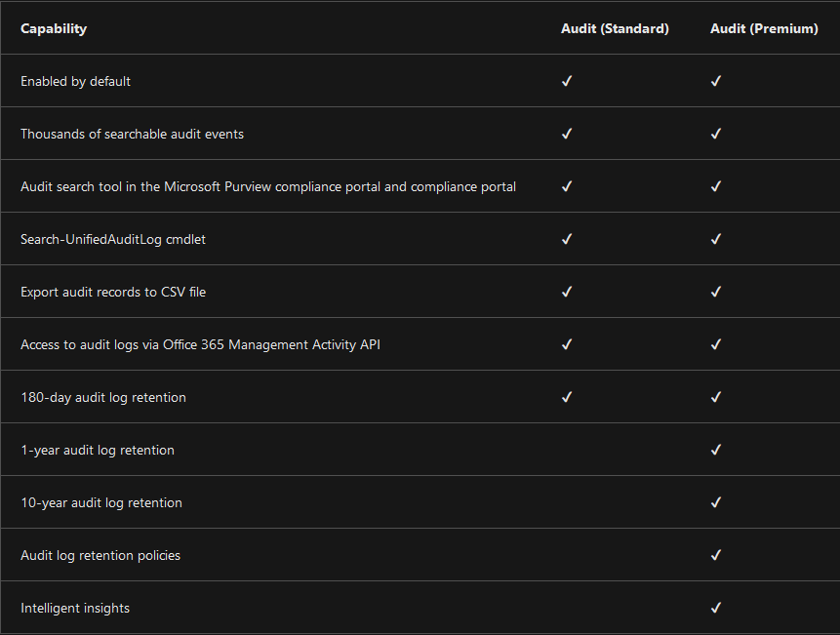Screen dimensions: 840x635
Task: Click Premium checkmark for 1-year audit log retention
Action: (716, 450)
